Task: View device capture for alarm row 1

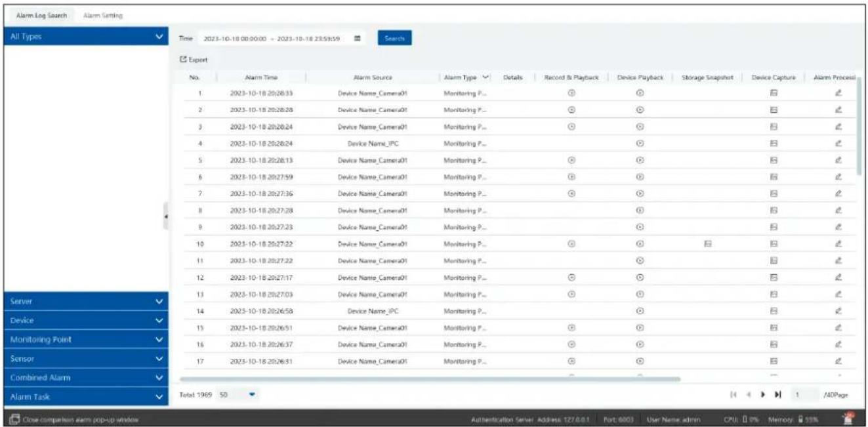Action: [x=774, y=93]
